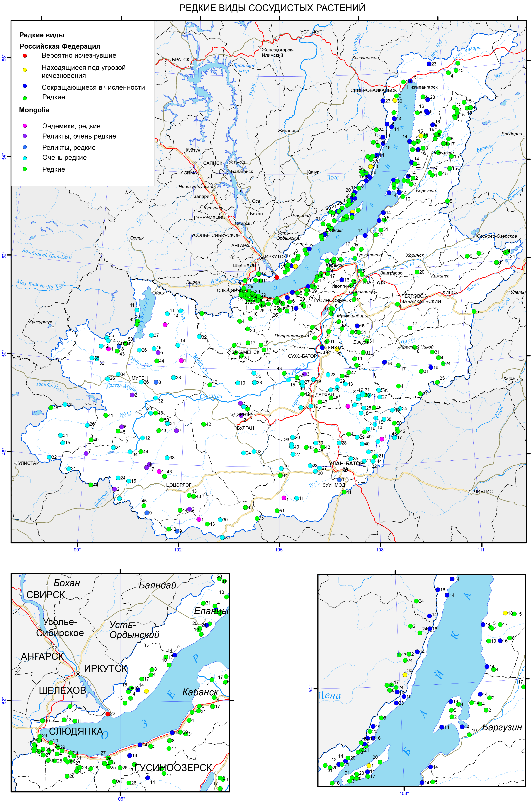532x803 pixels.
Task: Select the purple 'Реликты, очень редкие' dot
Action: tap(24, 136)
